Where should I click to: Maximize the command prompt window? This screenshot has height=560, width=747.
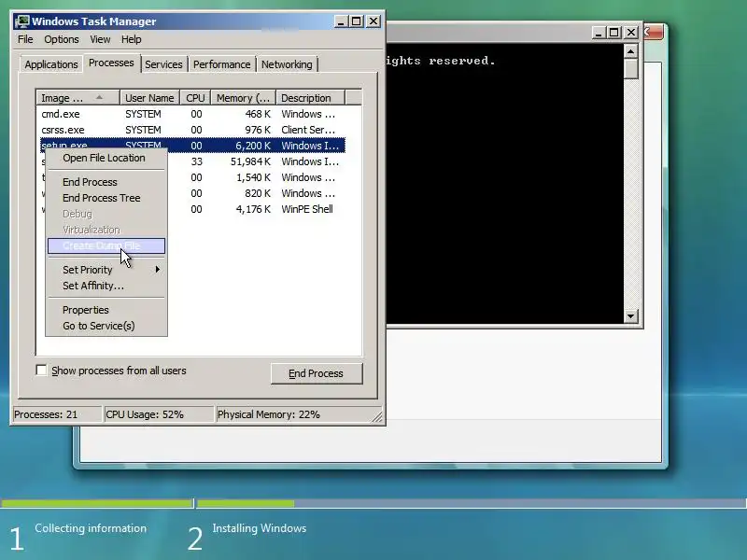click(614, 33)
